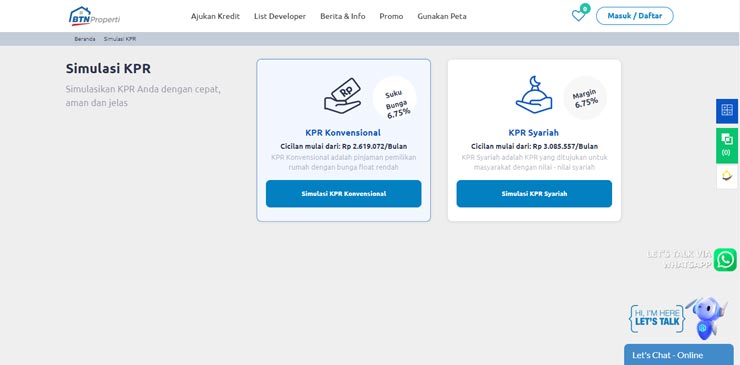Click the Hi, I'm Here Let's Talk bubble
The width and height of the screenshot is (740, 365).
coord(657,318)
